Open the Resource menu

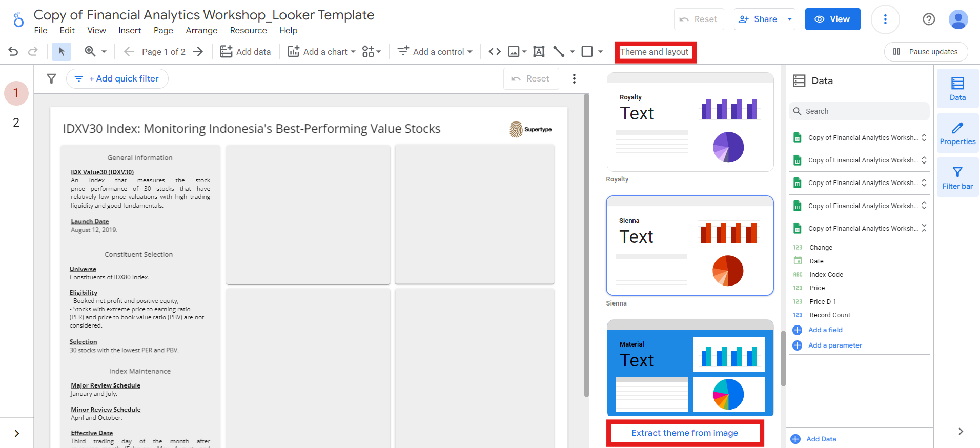(249, 31)
